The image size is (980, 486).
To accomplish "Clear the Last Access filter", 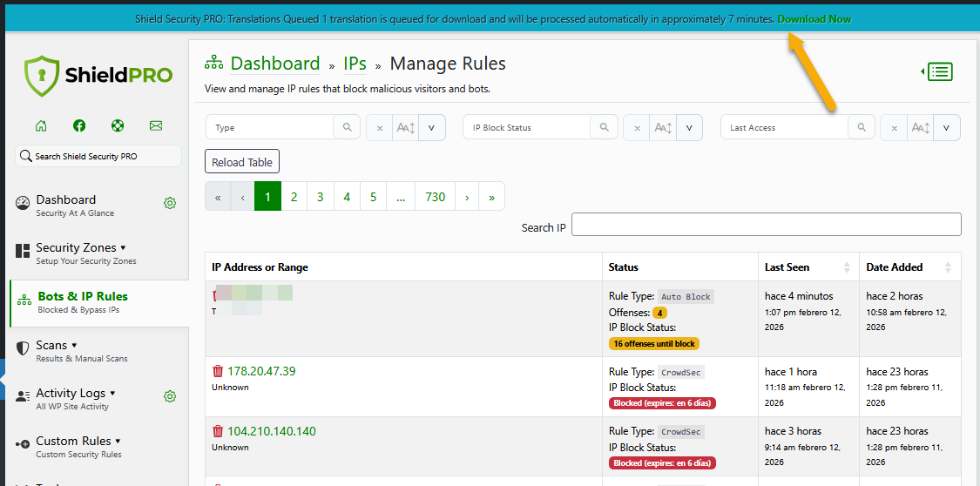I will coord(895,127).
